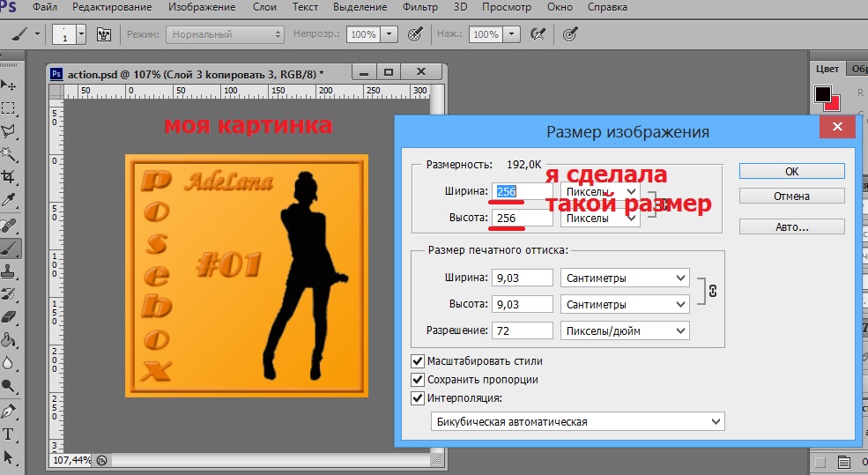This screenshot has width=868, height=475.
Task: Uncheck the Масштабировать стили checkbox
Action: tap(418, 361)
